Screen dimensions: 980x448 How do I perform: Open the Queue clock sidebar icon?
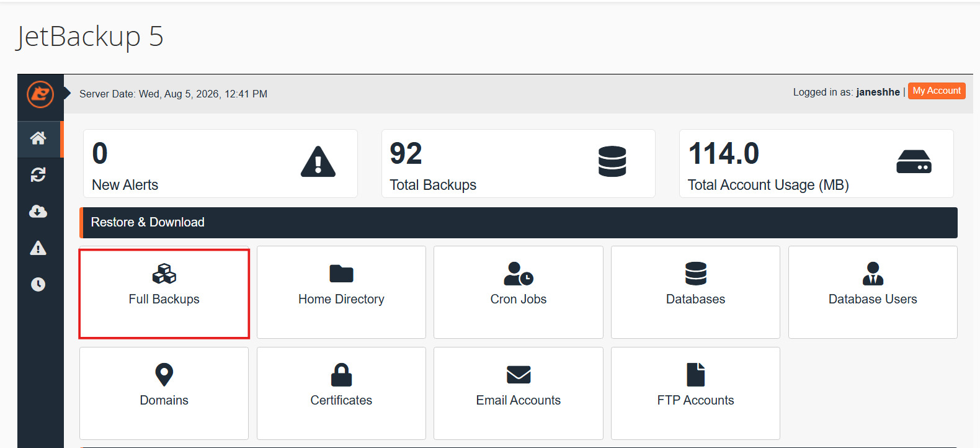(x=38, y=284)
